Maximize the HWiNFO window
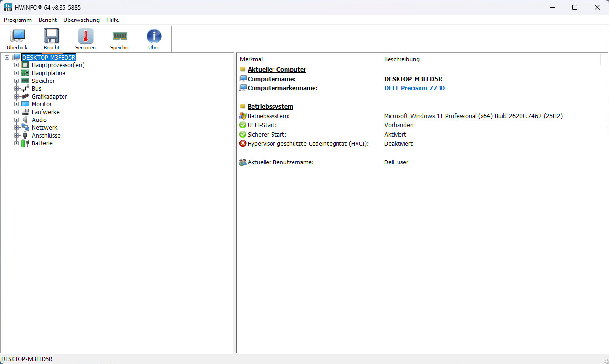This screenshot has width=609, height=364. (x=575, y=7)
